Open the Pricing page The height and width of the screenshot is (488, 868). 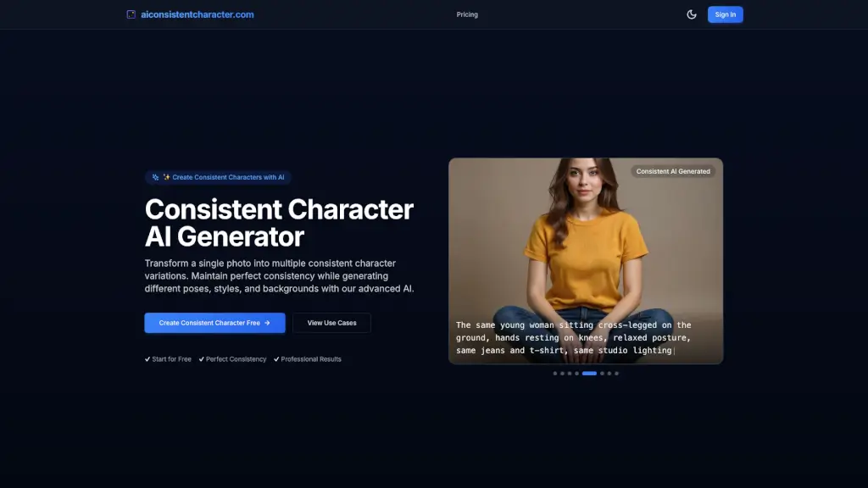click(x=467, y=14)
